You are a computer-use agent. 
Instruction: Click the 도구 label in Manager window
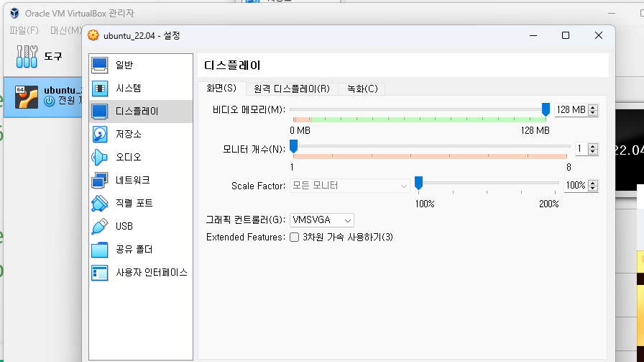coord(53,56)
